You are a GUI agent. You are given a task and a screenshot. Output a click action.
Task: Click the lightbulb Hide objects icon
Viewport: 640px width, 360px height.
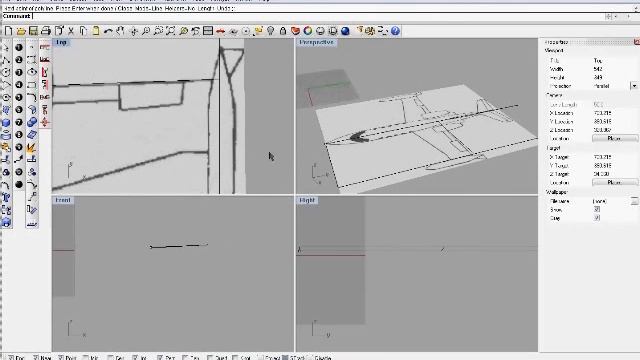point(271,31)
